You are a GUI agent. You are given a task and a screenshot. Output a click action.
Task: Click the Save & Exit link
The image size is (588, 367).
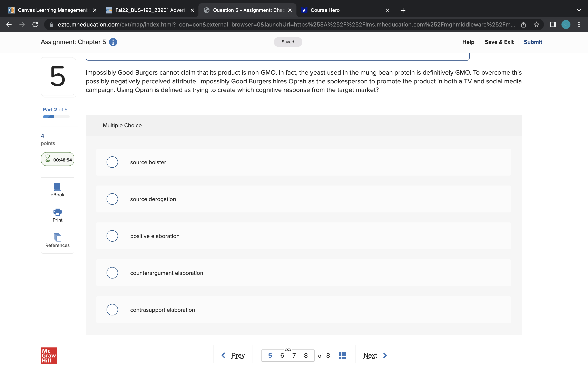[x=499, y=42]
